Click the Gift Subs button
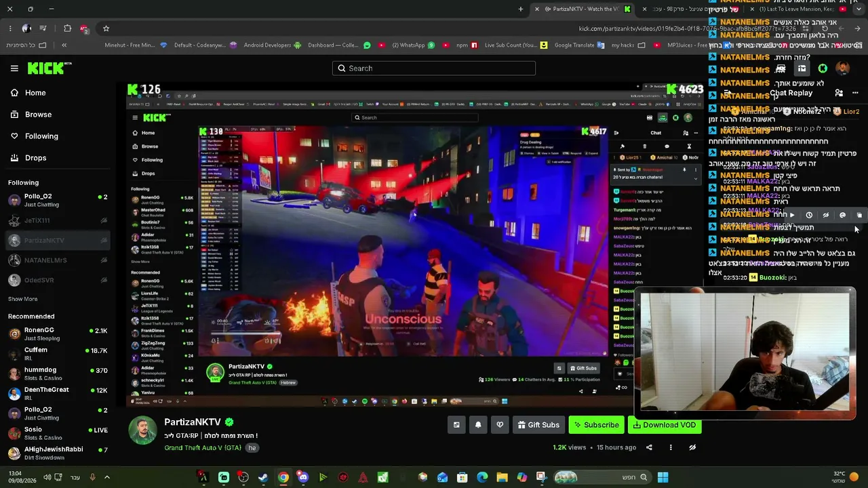Screen dimensions: 868x488 [x=538, y=425]
